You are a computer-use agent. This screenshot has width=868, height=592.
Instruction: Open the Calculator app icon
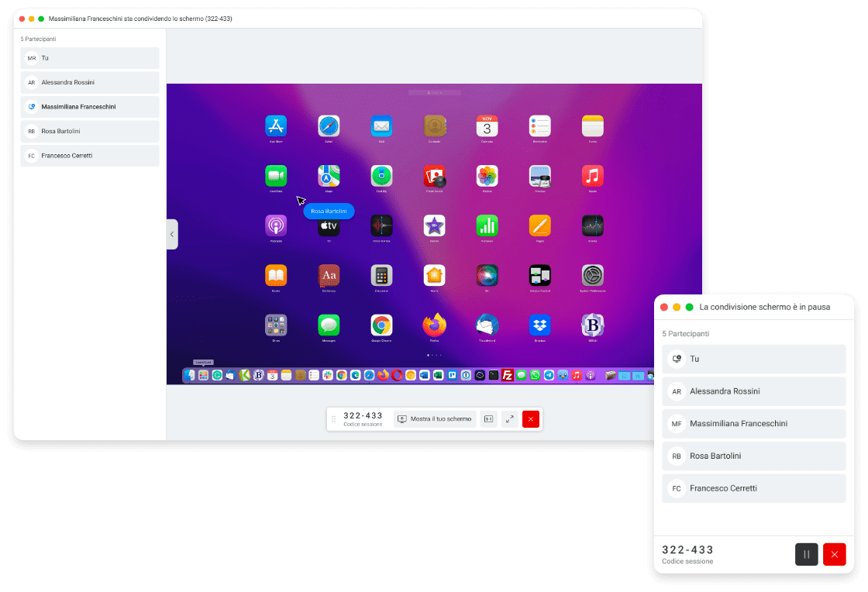tap(381, 276)
